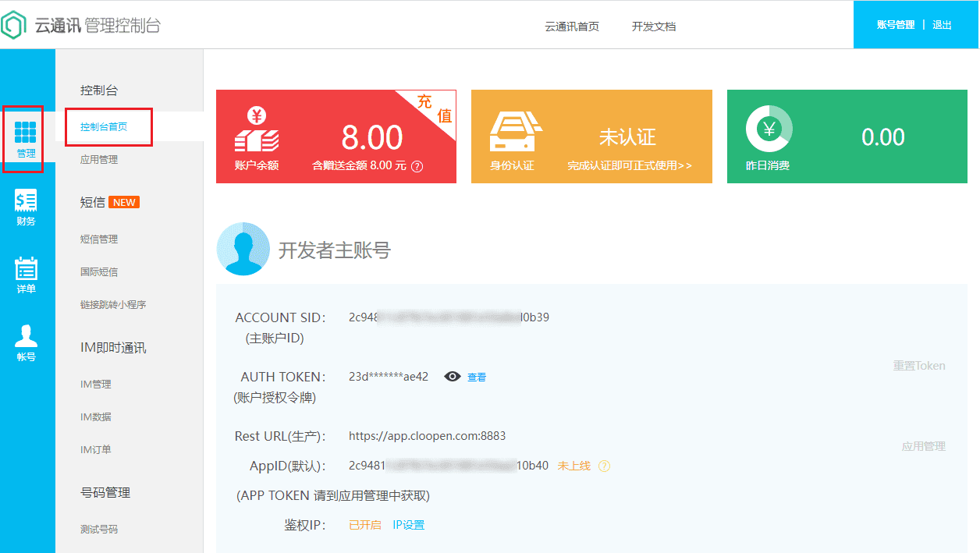The image size is (980, 553).
Task: Open the 详单 details section
Action: click(x=26, y=275)
